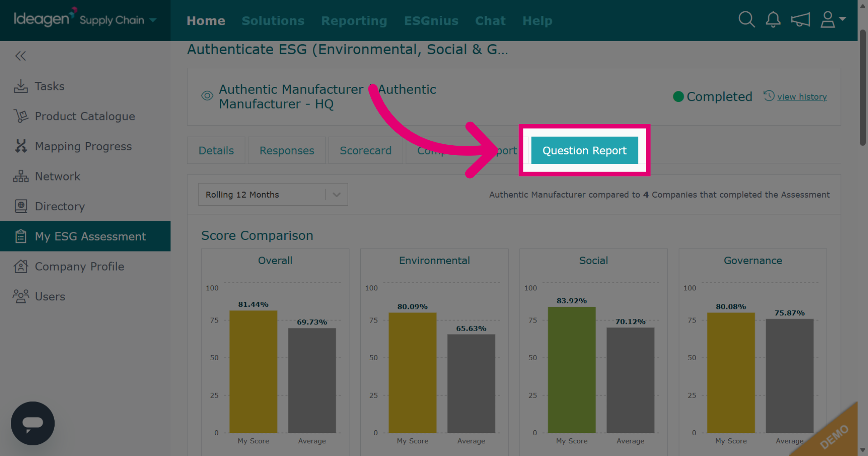Click the Users group icon
This screenshot has width=868, height=456.
(x=21, y=296)
